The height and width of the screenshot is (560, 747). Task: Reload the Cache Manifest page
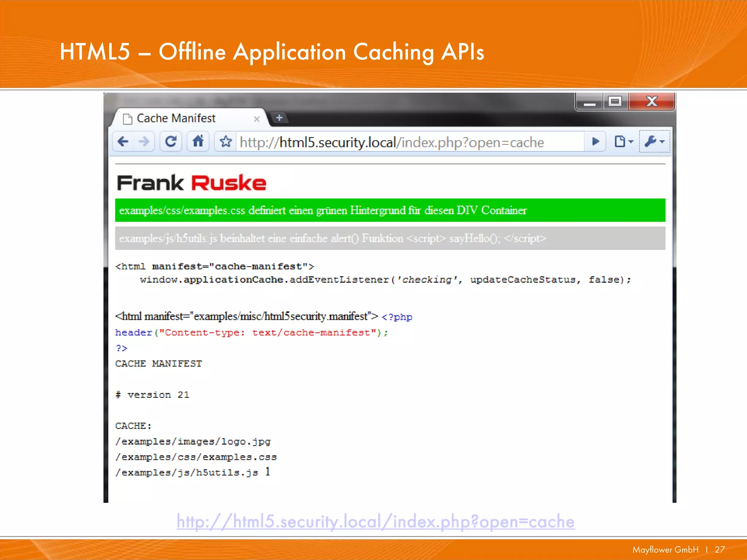tap(171, 141)
